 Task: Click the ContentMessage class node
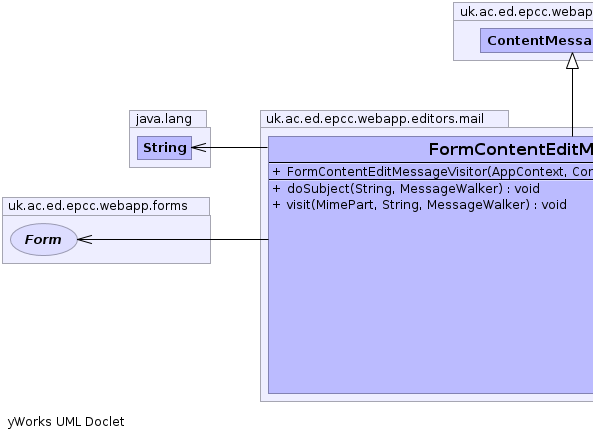537,40
